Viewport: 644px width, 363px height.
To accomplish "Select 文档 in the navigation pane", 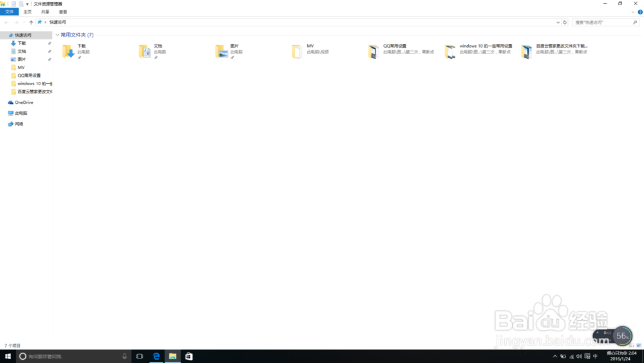I will pos(22,52).
